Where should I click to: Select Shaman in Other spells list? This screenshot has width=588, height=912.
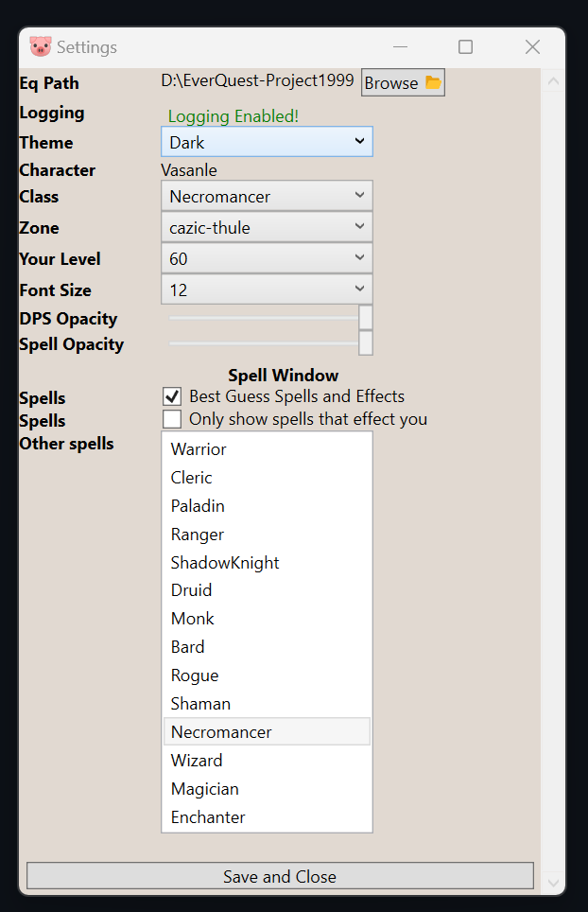click(x=267, y=704)
